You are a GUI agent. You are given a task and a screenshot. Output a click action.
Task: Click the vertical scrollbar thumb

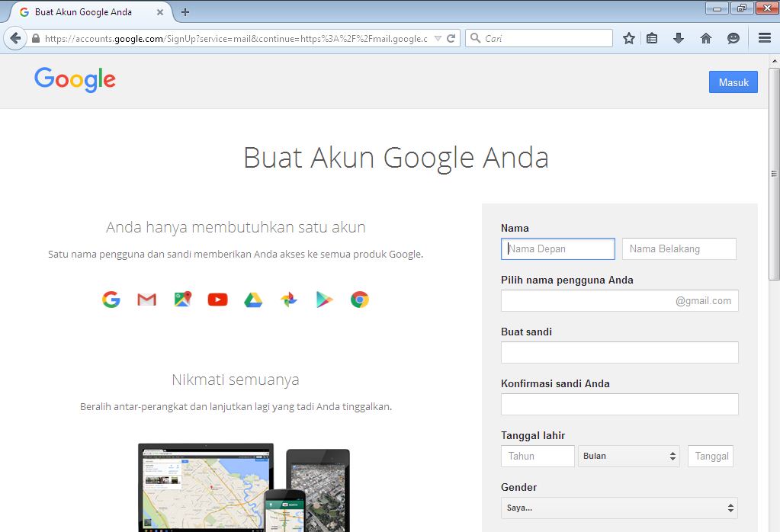[774, 174]
